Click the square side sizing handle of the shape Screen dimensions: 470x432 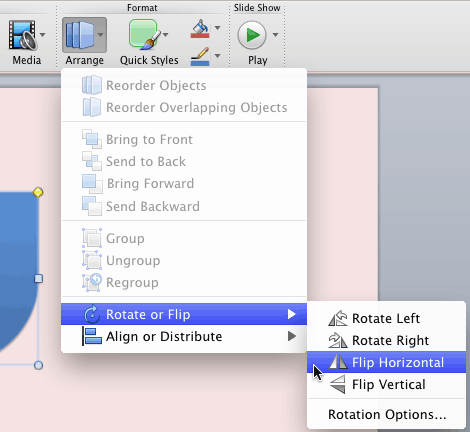(38, 278)
